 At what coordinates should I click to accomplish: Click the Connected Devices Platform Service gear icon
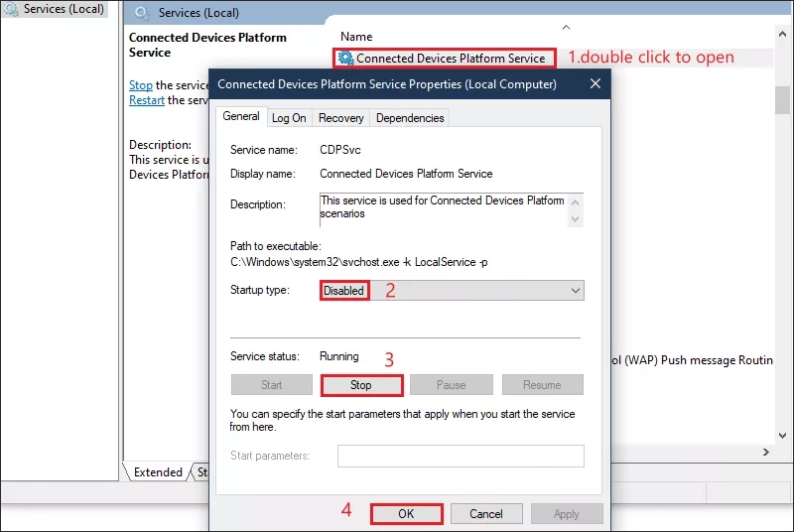[x=345, y=59]
